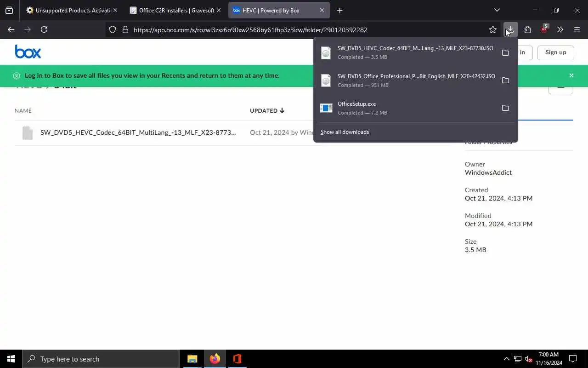Click Show all downloads
Viewport: 588px width, 368px height.
(345, 132)
